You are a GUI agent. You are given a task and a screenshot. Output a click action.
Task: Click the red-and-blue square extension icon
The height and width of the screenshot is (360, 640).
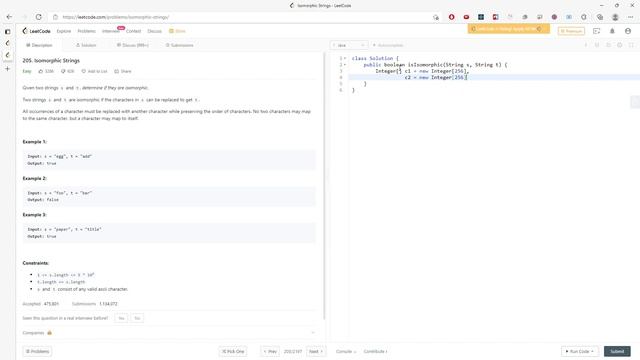(x=496, y=17)
